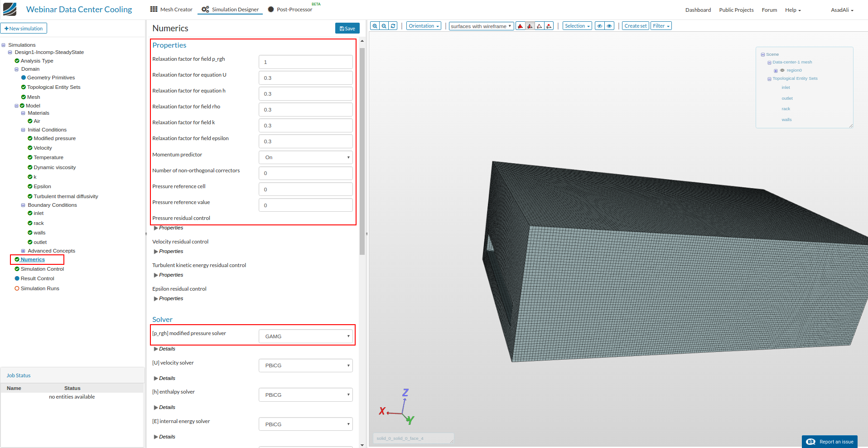Image resolution: width=868 pixels, height=448 pixels.
Task: Click the Post-Processor gear icon
Action: pos(271,9)
